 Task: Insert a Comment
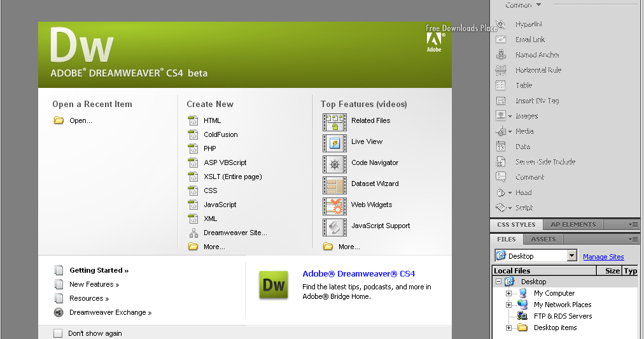[530, 177]
